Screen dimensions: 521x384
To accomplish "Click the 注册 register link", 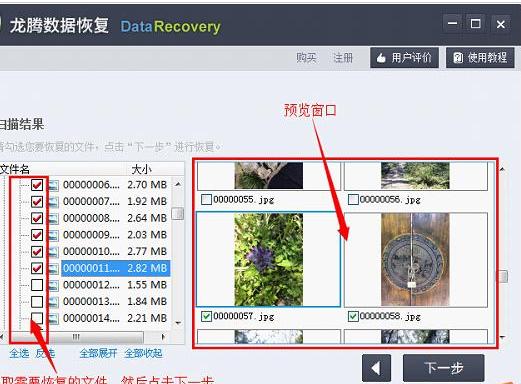I will click(343, 58).
